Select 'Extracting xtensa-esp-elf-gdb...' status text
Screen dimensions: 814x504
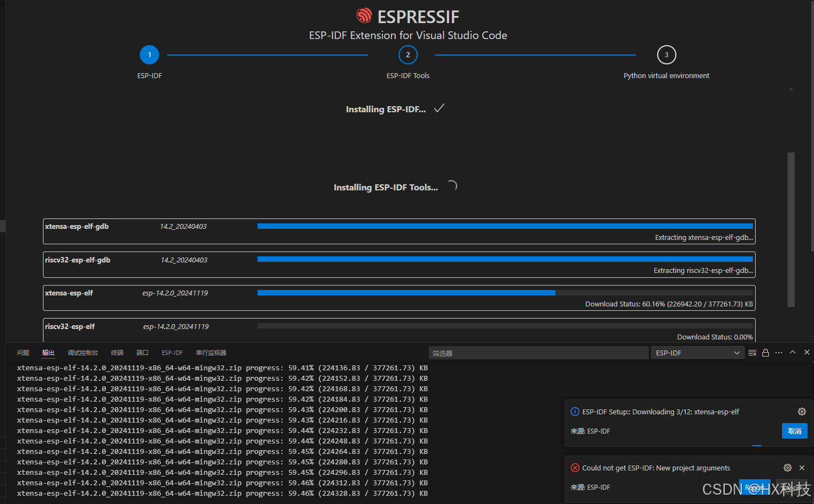tap(704, 237)
